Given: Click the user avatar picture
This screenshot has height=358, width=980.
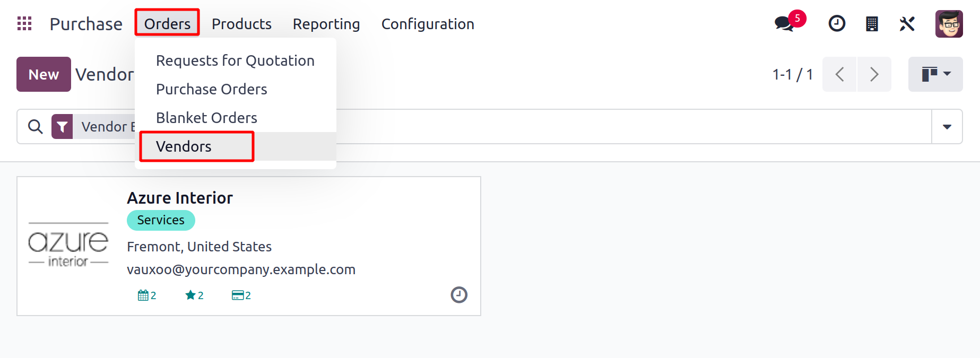Looking at the screenshot, I should pyautogui.click(x=949, y=24).
